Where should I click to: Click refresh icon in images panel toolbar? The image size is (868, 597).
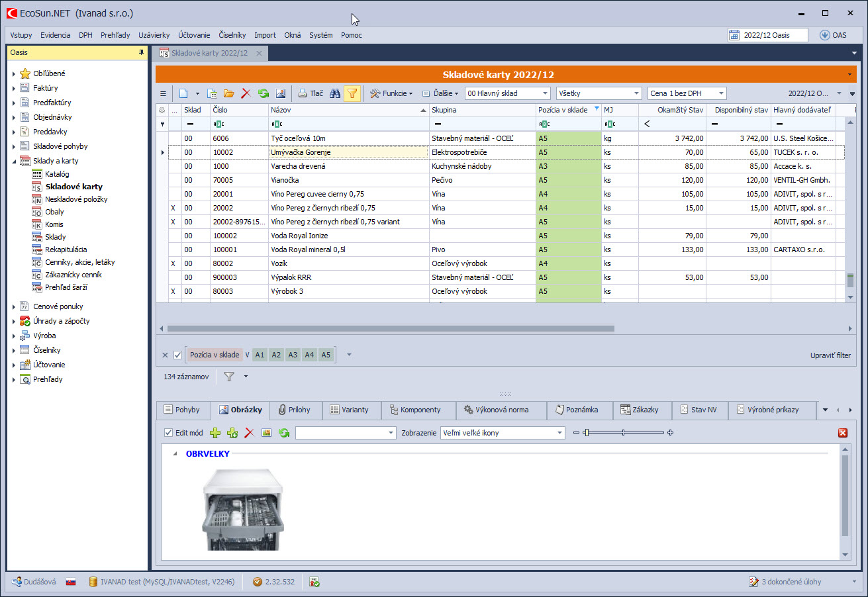pos(283,433)
